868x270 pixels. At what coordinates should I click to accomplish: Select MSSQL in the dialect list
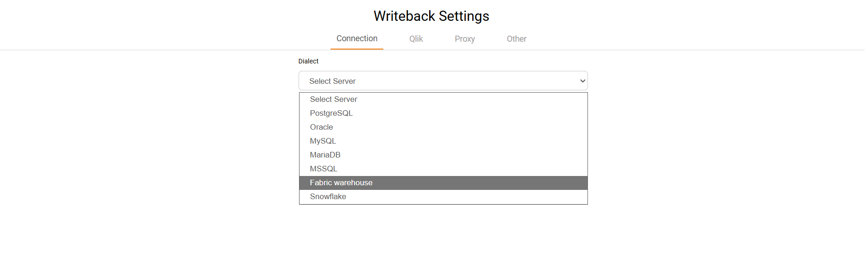pyautogui.click(x=323, y=169)
